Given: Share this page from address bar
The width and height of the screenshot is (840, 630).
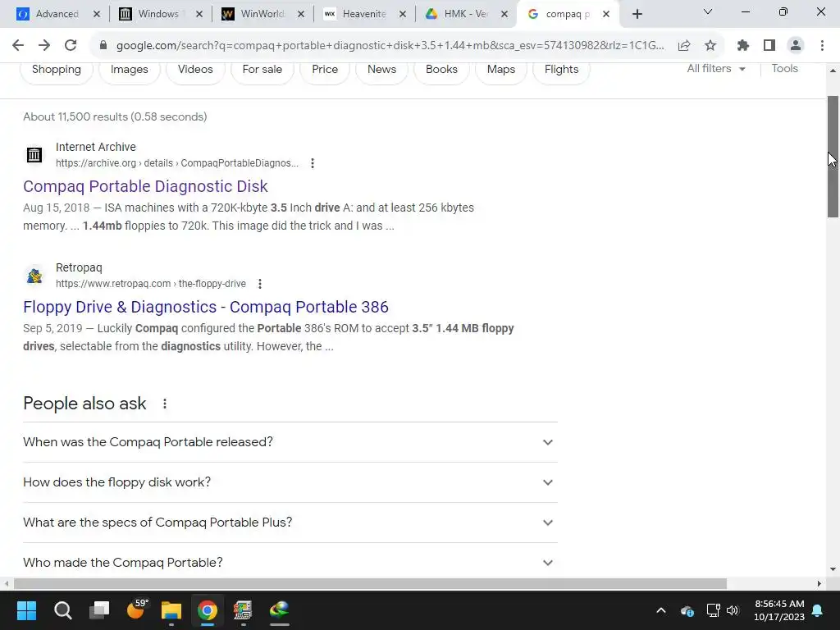Looking at the screenshot, I should click(x=684, y=46).
